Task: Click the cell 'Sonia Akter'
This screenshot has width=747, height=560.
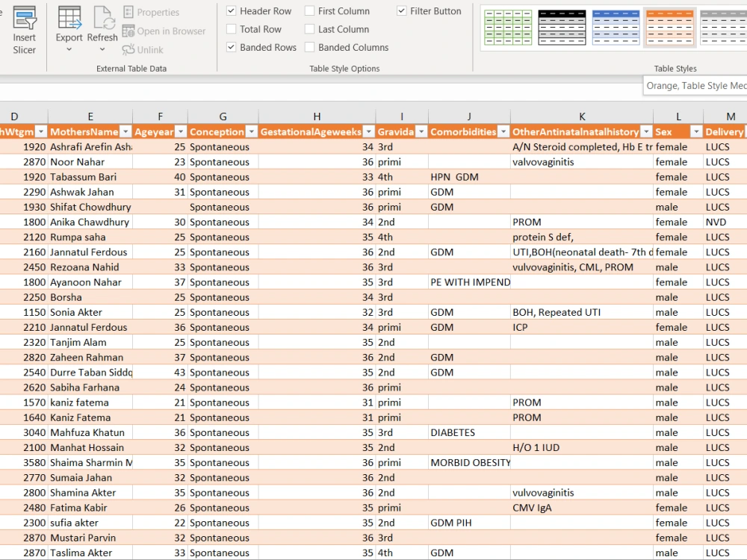Action: coord(90,312)
